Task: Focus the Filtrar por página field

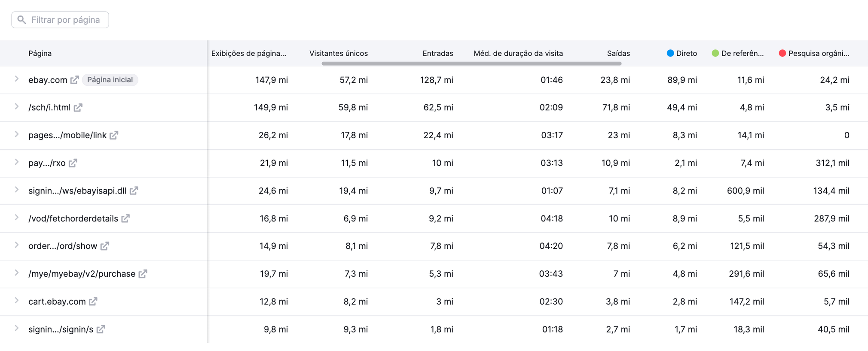Action: [x=60, y=20]
